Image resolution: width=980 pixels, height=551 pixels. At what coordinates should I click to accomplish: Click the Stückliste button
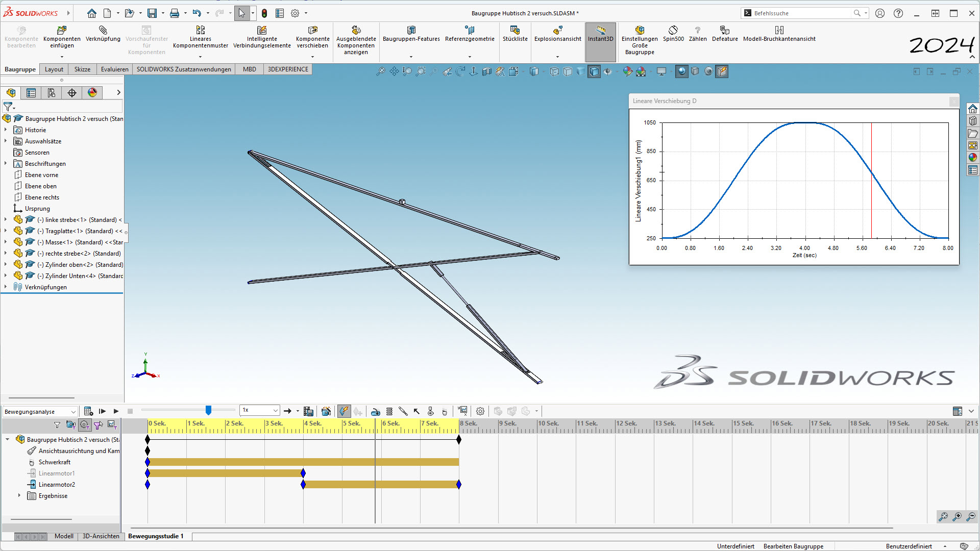[515, 34]
